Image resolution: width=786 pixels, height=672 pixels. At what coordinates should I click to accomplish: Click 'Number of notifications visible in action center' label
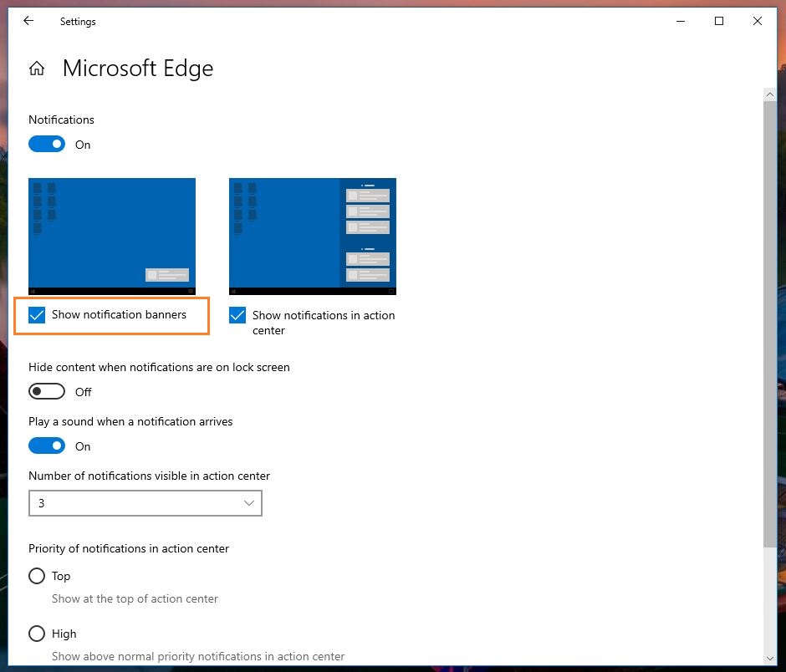149,476
